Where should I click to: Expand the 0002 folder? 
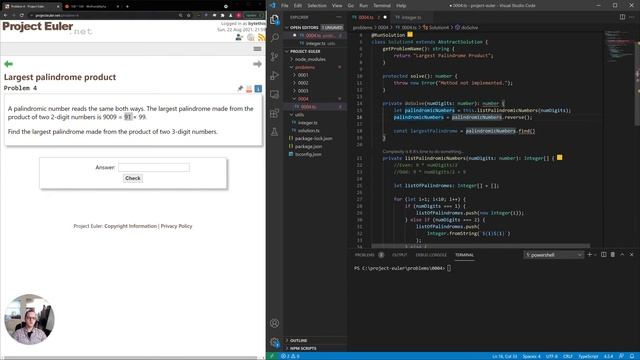tap(303, 83)
